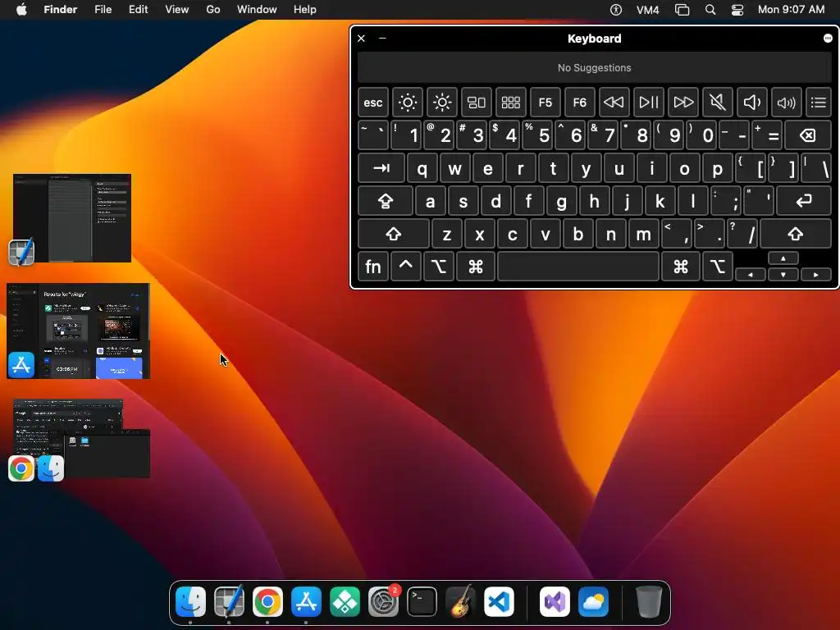Open the Apple menu
This screenshot has height=630, width=840.
(x=21, y=10)
